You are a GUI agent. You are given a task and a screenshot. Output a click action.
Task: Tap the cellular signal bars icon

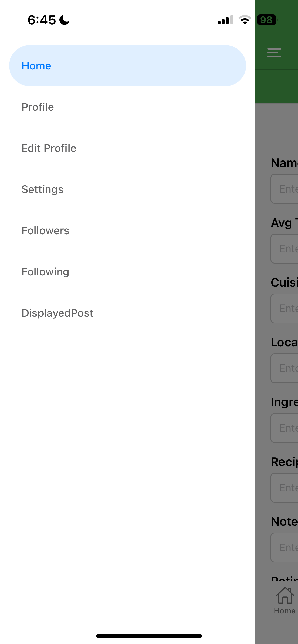225,20
